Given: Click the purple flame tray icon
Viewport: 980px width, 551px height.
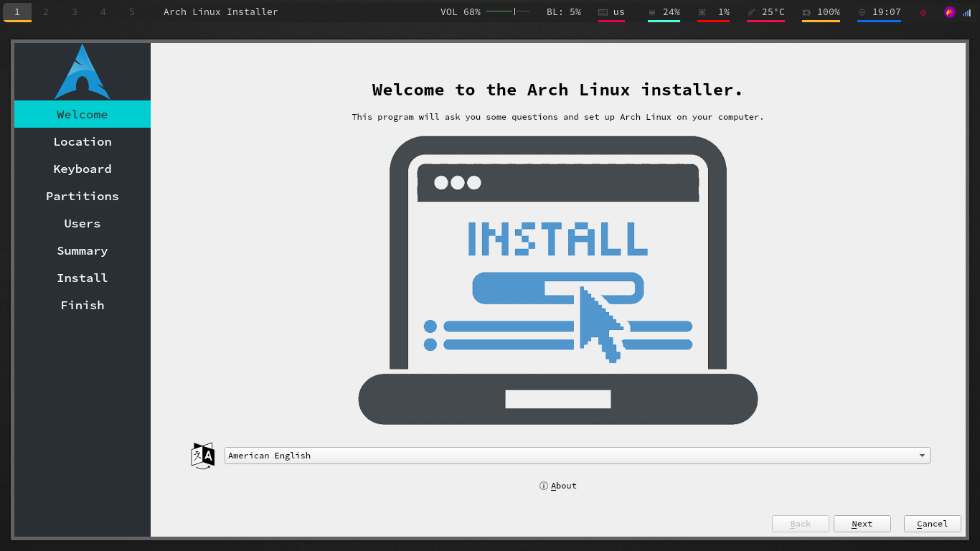Looking at the screenshot, I should (x=950, y=12).
